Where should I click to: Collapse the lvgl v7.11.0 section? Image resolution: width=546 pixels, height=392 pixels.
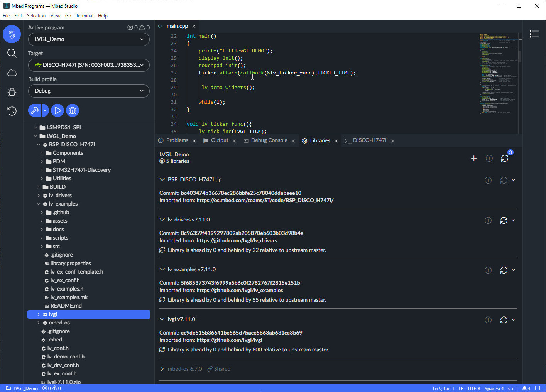coord(162,319)
